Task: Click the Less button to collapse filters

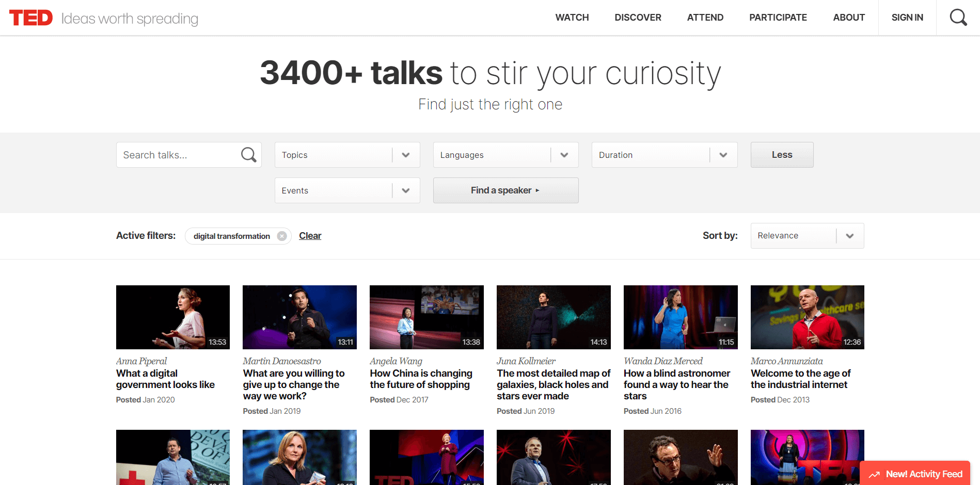Action: tap(782, 155)
